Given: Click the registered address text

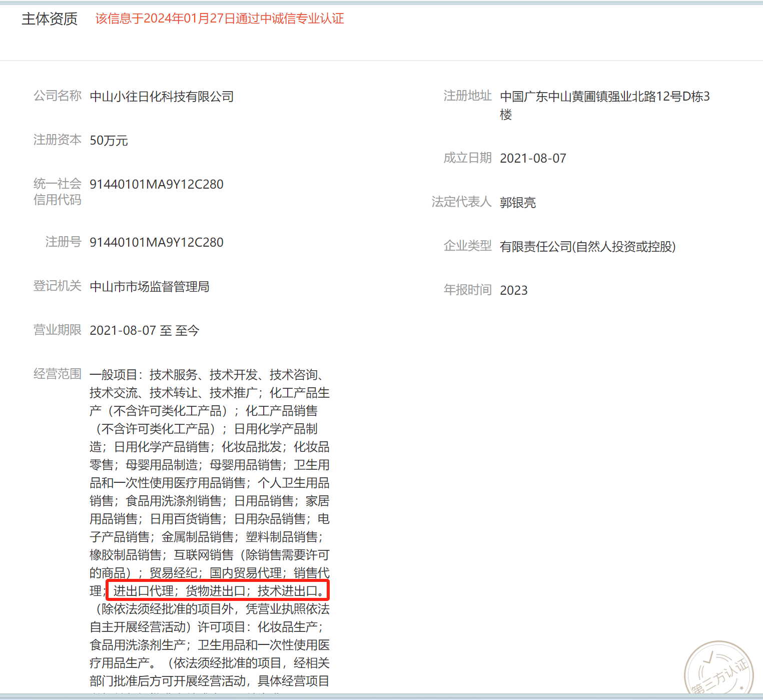Looking at the screenshot, I should pos(605,106).
